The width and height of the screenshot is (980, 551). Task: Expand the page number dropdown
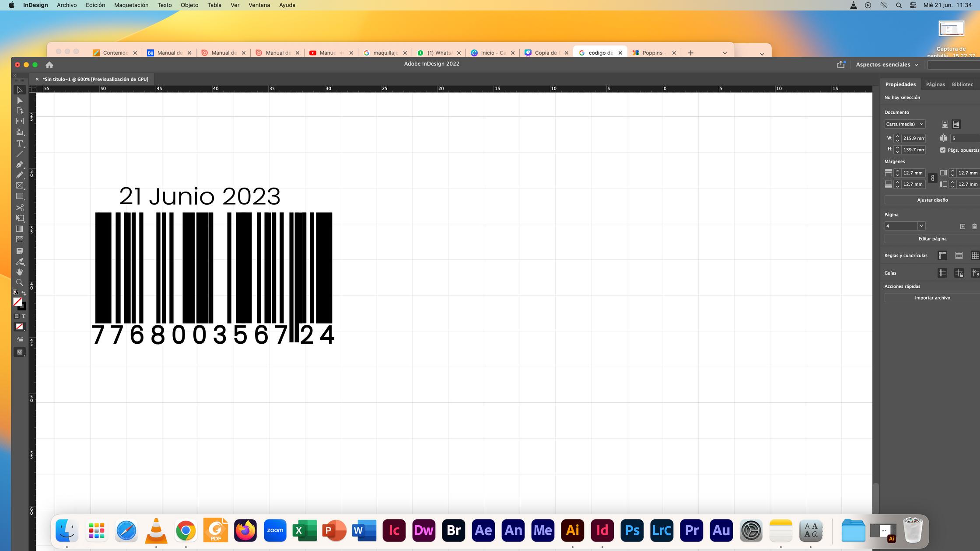click(x=921, y=226)
